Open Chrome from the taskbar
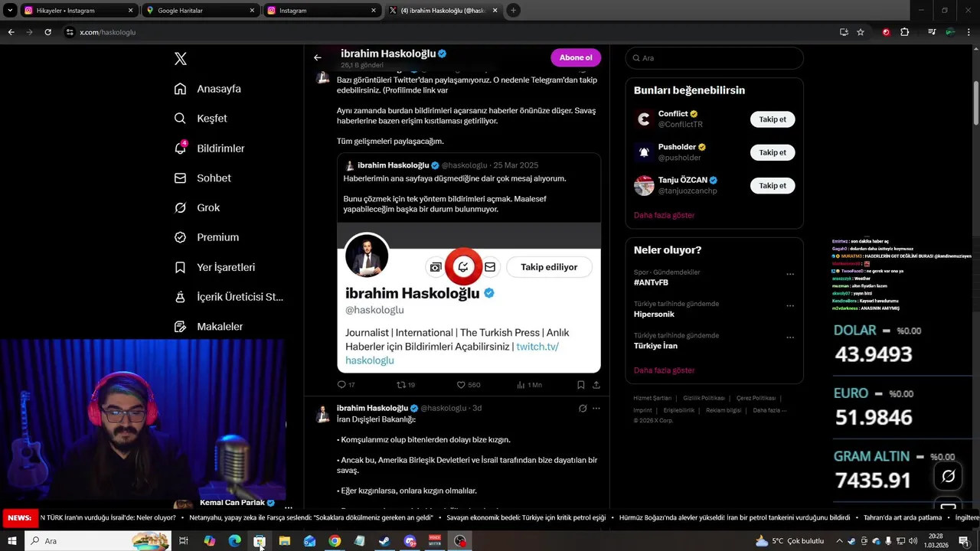Viewport: 980px width, 551px height. [335, 541]
